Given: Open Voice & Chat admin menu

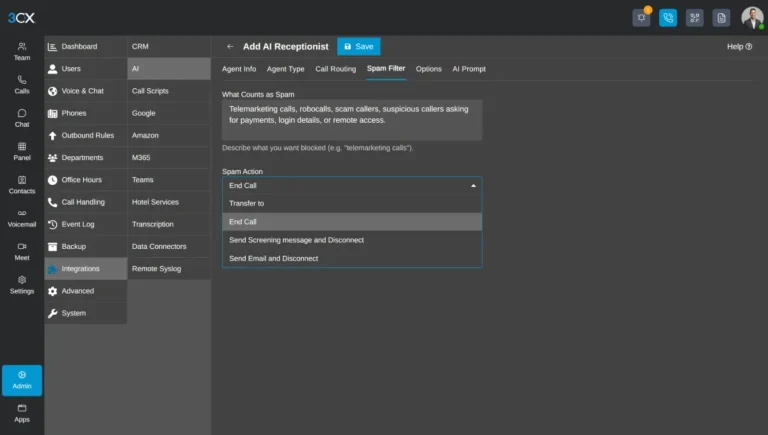Looking at the screenshot, I should (x=86, y=91).
